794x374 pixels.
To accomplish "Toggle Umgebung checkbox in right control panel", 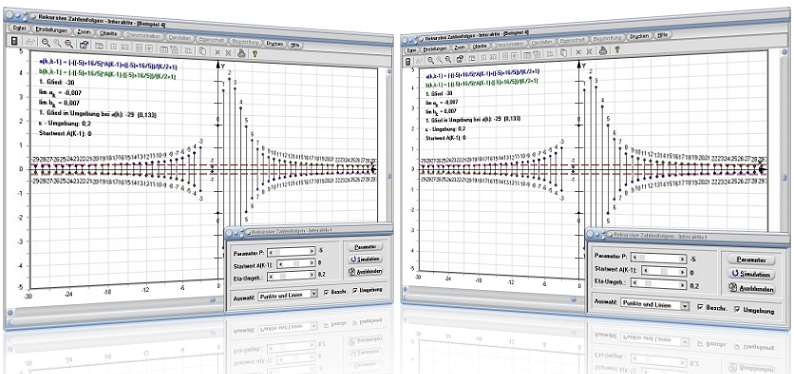I will (x=737, y=309).
